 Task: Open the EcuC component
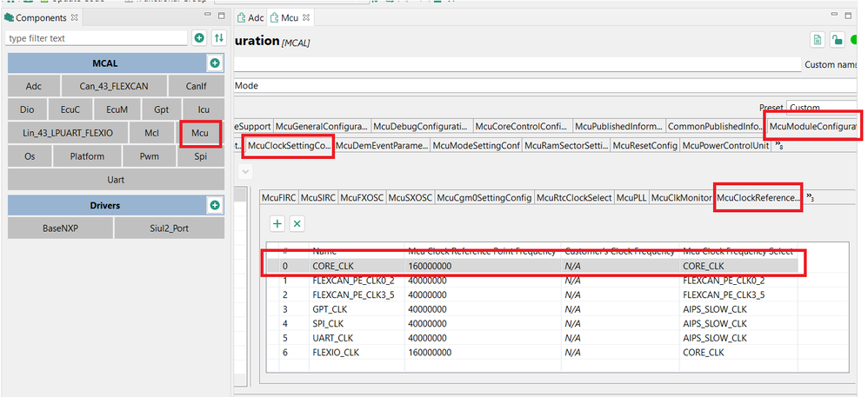(70, 109)
